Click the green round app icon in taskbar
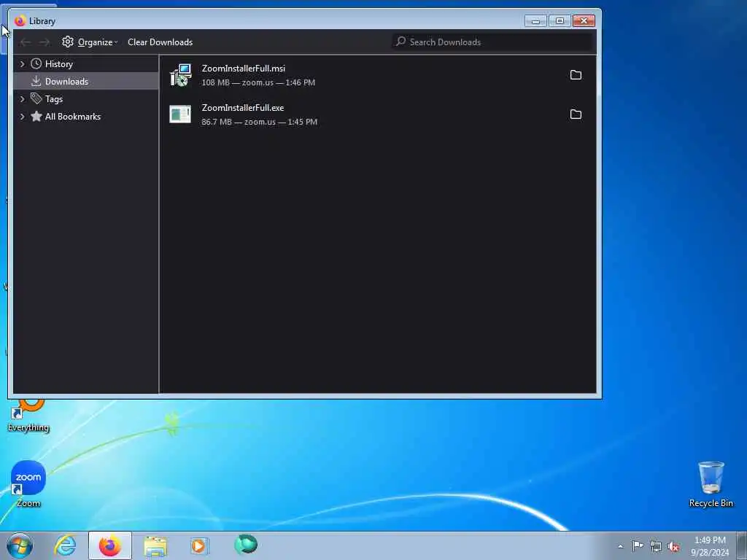The image size is (747, 560). pos(246,545)
